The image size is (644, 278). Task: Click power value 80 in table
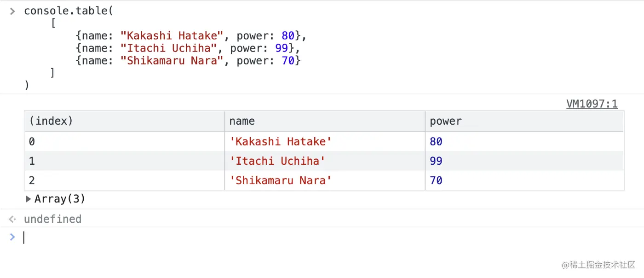[436, 142]
